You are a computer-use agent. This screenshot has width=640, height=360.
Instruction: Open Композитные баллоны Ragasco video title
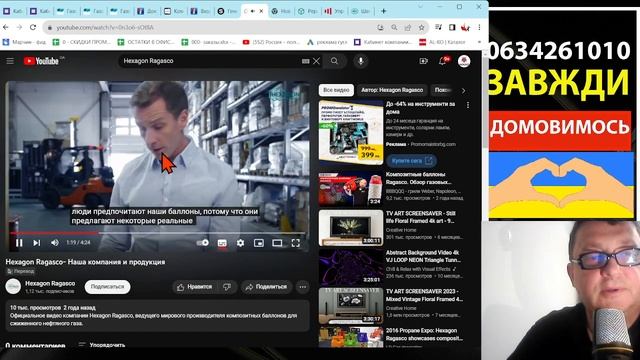pos(418,178)
